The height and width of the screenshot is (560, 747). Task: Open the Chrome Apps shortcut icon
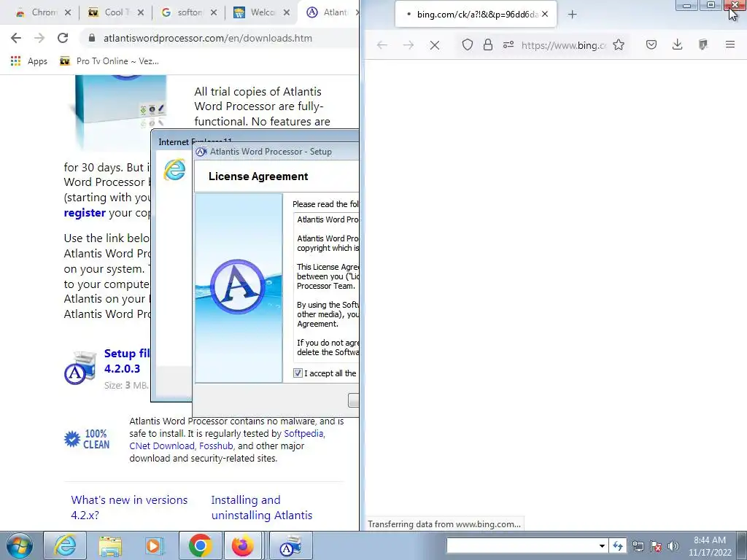pos(16,61)
